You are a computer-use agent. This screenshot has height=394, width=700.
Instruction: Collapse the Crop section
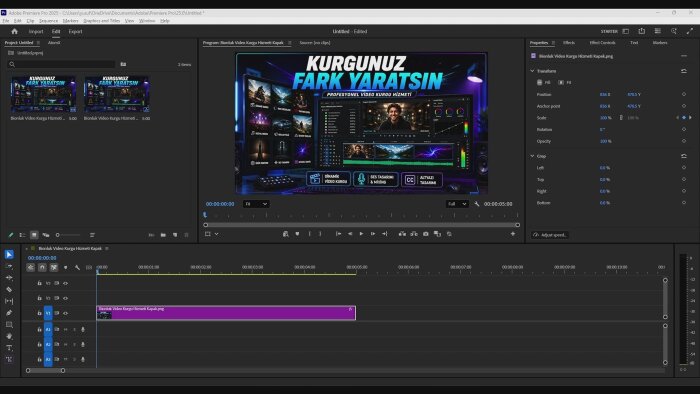pos(532,156)
